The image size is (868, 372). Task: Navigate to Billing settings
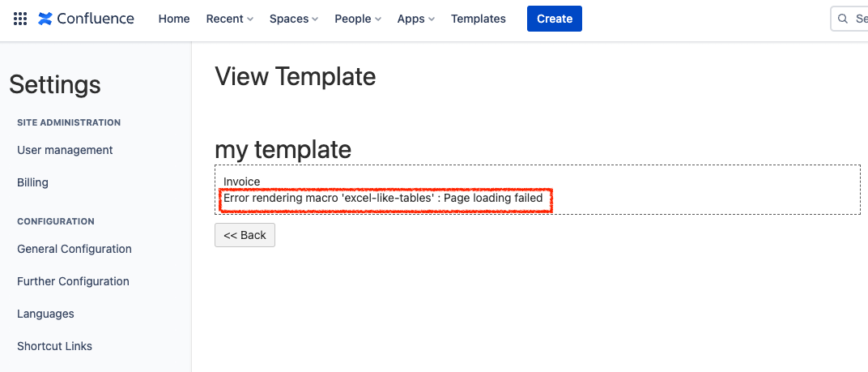pyautogui.click(x=32, y=182)
